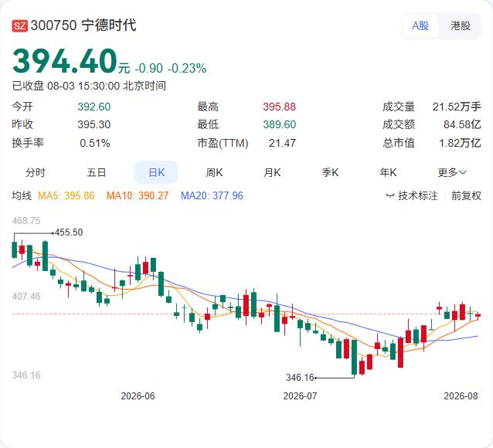
Task: Click the 技术标注 wavy line icon
Action: (390, 196)
